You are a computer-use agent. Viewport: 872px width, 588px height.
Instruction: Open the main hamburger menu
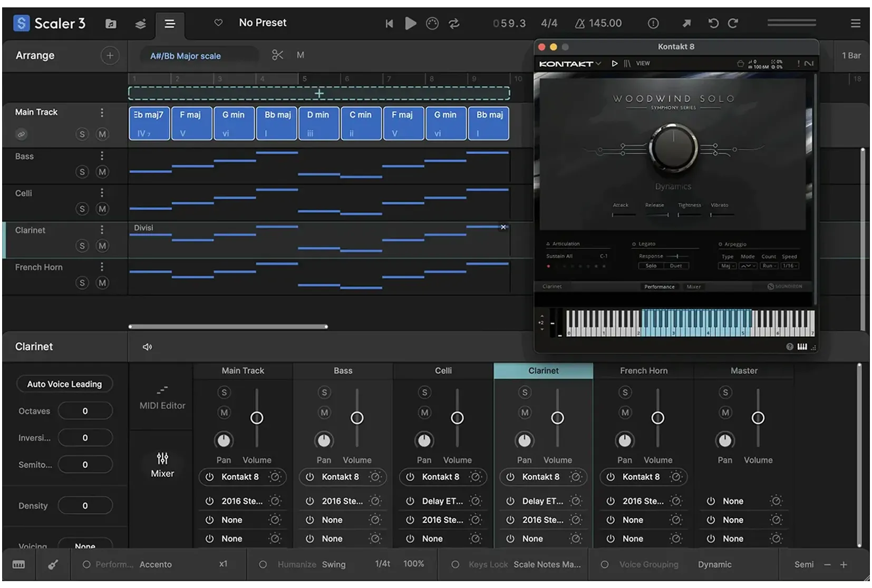pos(856,23)
